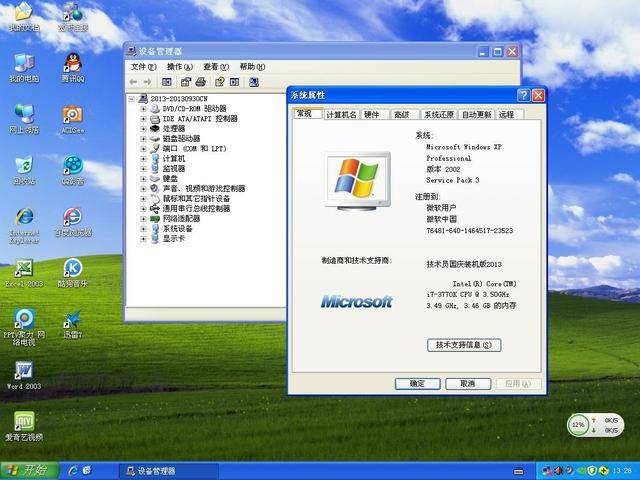The width and height of the screenshot is (640, 480).
Task: Open the Internet Explorer desktop icon
Action: pyautogui.click(x=24, y=225)
